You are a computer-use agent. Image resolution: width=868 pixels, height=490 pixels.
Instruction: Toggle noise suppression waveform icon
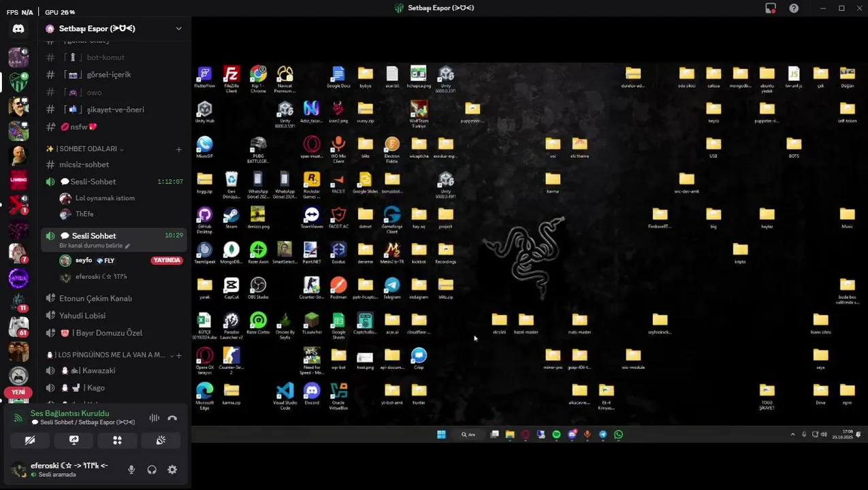click(155, 418)
